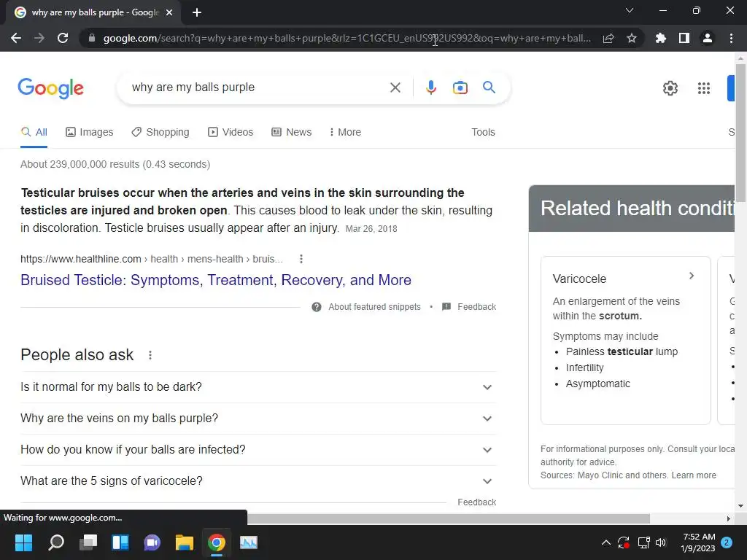Open Widgets from the taskbar
The image size is (747, 560).
(x=120, y=542)
